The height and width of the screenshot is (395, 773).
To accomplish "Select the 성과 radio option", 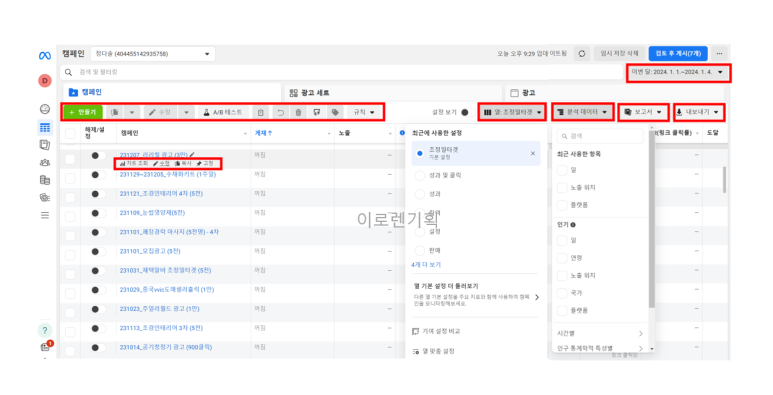I will (x=420, y=194).
